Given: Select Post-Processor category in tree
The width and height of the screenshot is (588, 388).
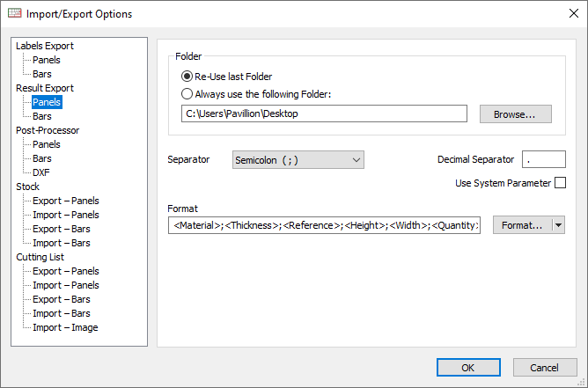Looking at the screenshot, I should (x=48, y=130).
